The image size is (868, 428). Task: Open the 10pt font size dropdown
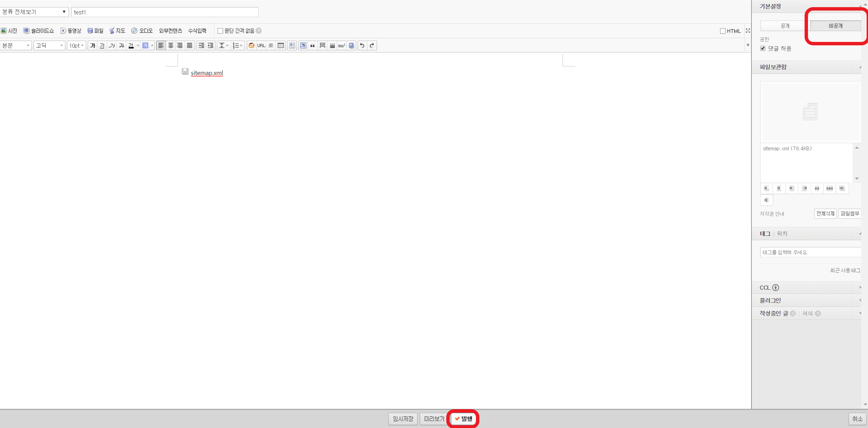(x=76, y=46)
